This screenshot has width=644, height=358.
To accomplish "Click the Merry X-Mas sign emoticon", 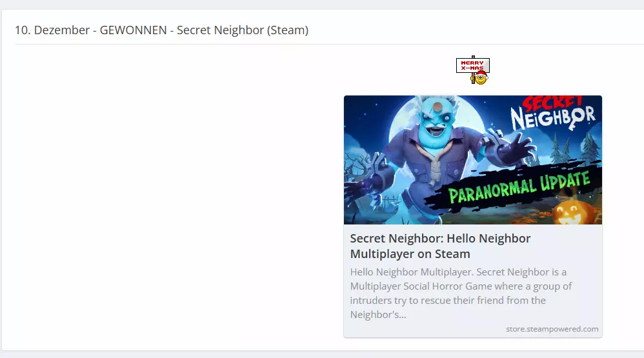I will [473, 70].
